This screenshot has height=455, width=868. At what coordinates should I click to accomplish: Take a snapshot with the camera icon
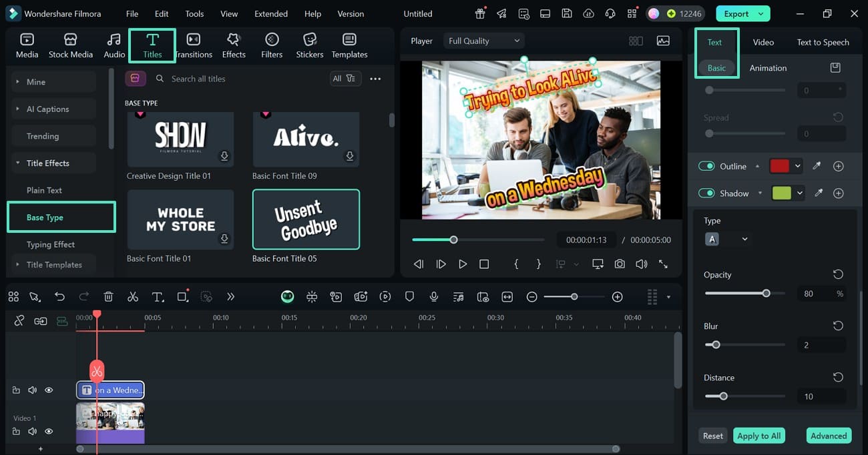point(620,264)
